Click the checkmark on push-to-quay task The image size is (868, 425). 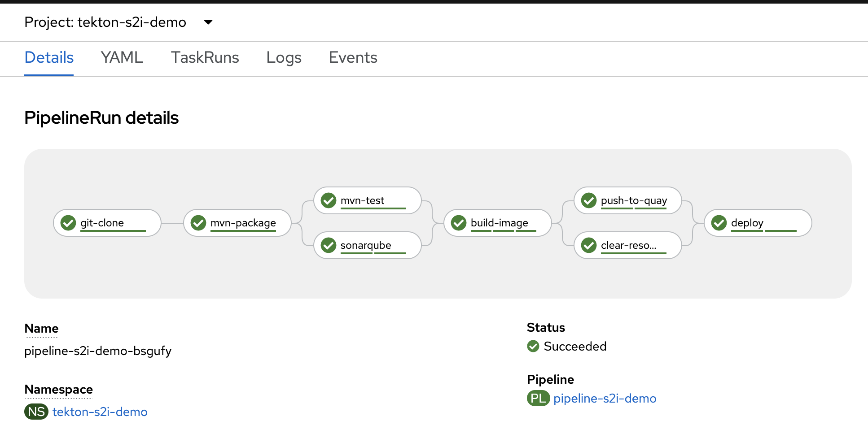[588, 200]
